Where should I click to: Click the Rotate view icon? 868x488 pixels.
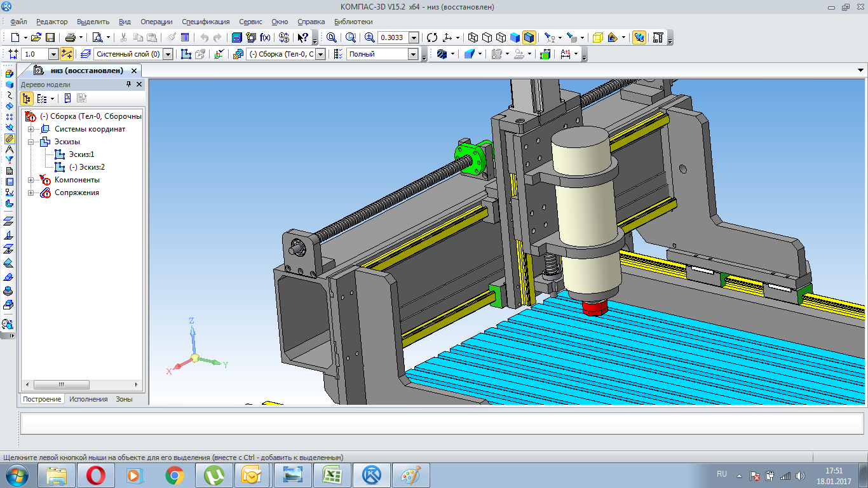pyautogui.click(x=432, y=37)
